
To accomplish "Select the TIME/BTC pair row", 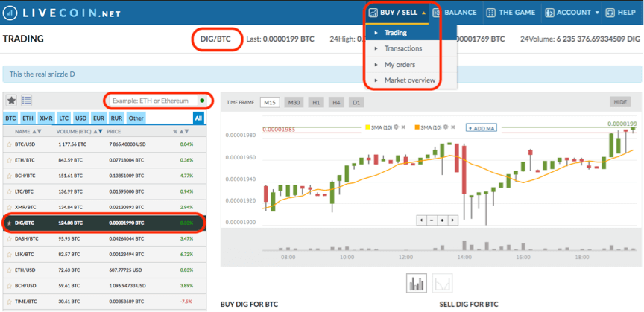I will (104, 302).
